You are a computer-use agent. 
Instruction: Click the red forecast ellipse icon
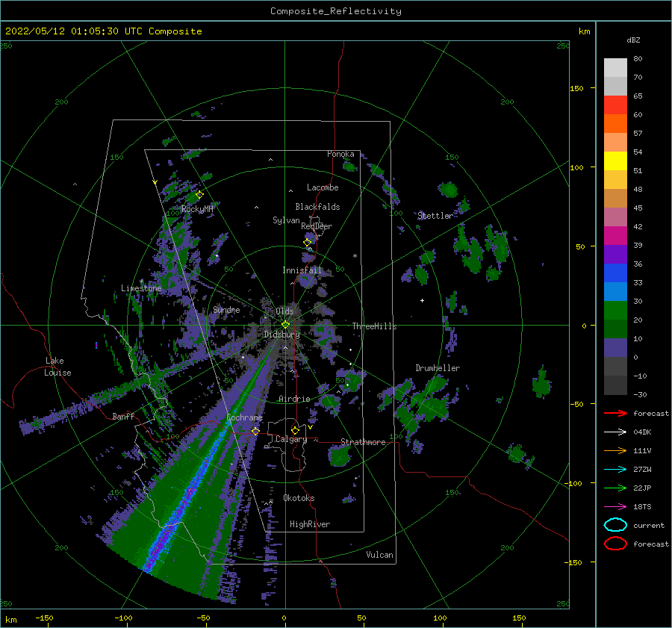tap(615, 544)
